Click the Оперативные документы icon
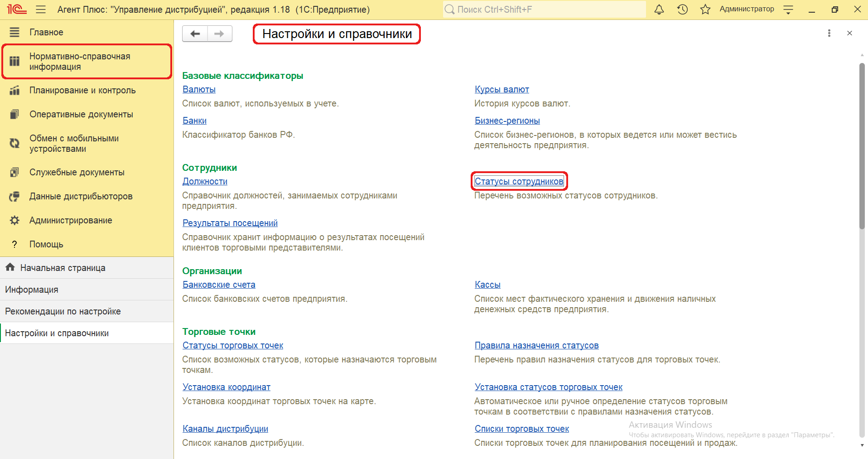Image resolution: width=868 pixels, height=459 pixels. (14, 114)
